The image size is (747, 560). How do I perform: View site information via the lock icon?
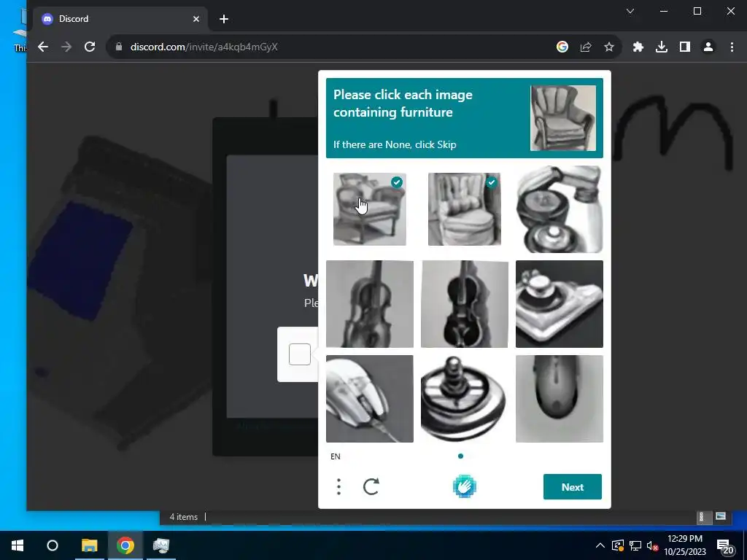coord(119,47)
